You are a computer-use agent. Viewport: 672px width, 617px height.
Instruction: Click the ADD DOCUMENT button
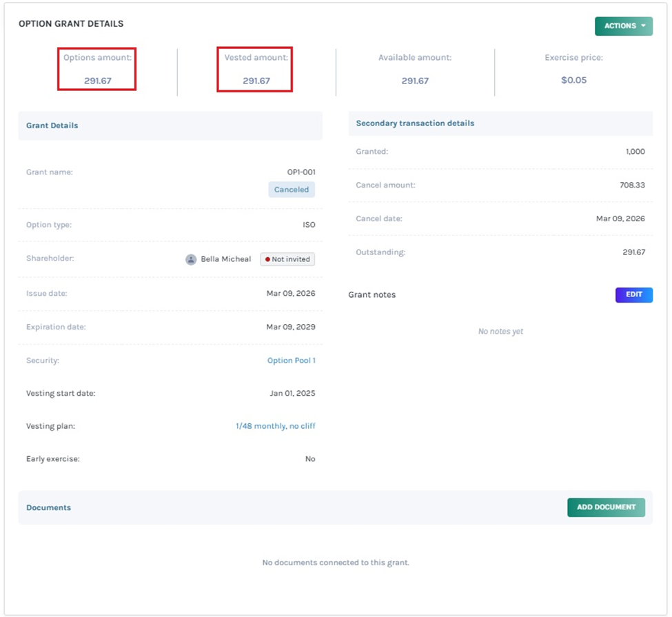(x=606, y=507)
